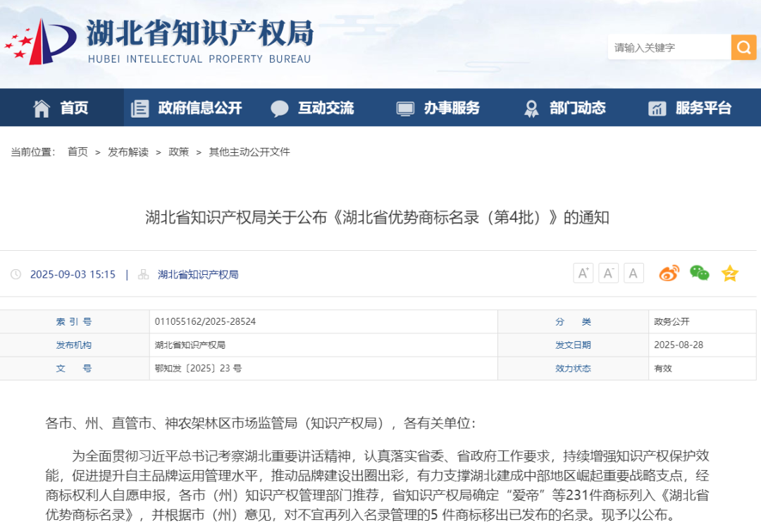
Task: Increase font size with A+ icon
Action: point(583,273)
